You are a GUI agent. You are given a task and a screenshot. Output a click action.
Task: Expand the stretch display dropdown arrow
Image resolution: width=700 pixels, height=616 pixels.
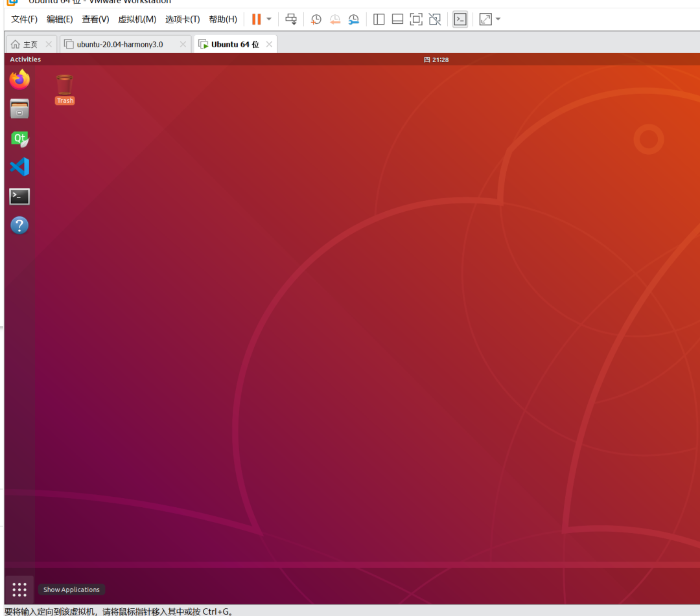pyautogui.click(x=498, y=19)
